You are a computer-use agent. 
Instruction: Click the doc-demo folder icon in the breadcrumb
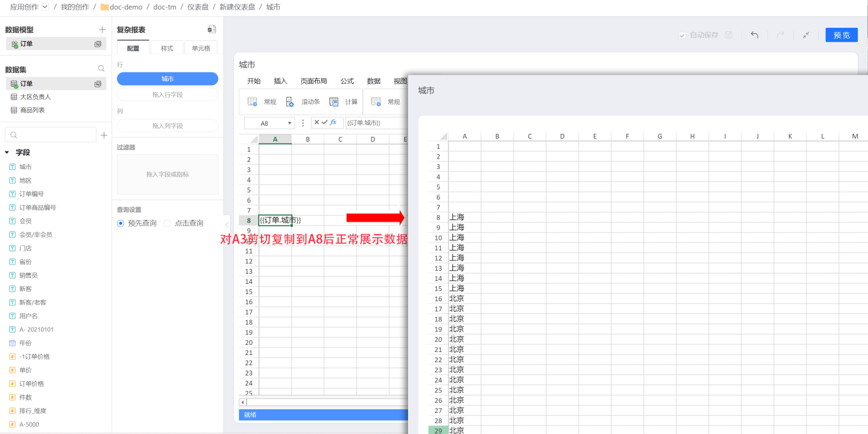[x=104, y=7]
